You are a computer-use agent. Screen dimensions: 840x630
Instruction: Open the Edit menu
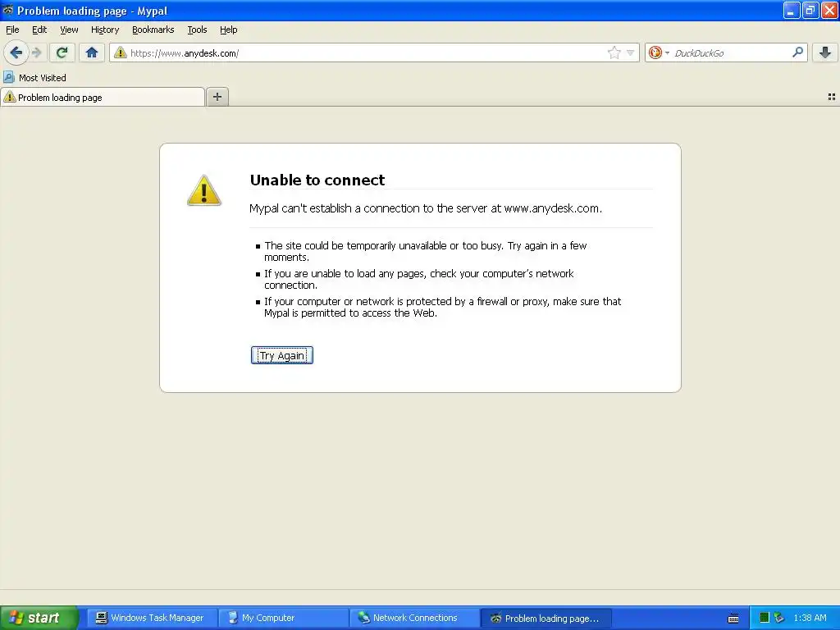pyautogui.click(x=39, y=30)
